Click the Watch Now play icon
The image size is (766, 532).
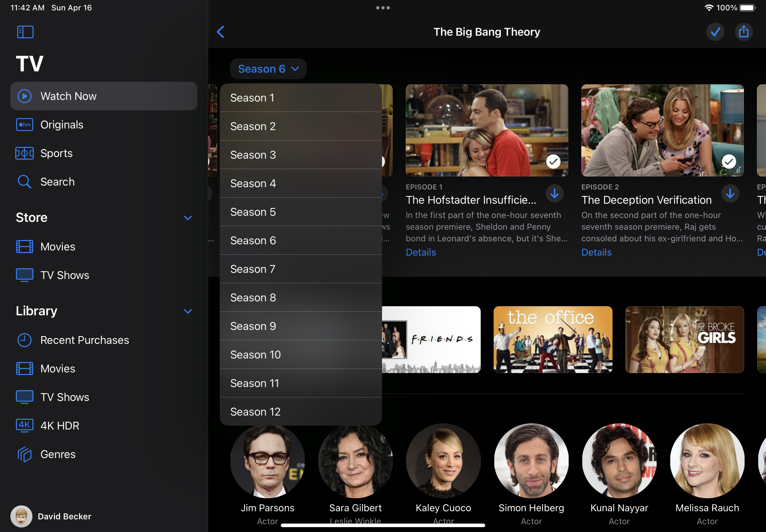[x=24, y=96]
